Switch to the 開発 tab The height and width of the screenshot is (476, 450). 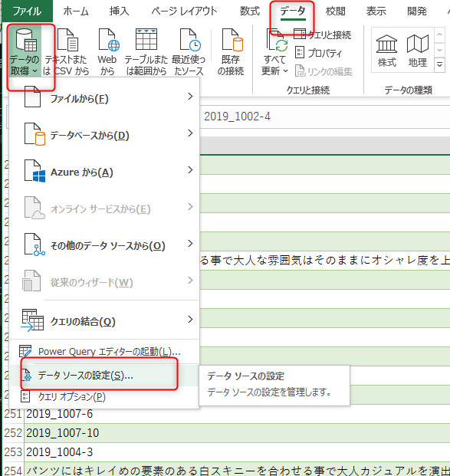coord(416,11)
